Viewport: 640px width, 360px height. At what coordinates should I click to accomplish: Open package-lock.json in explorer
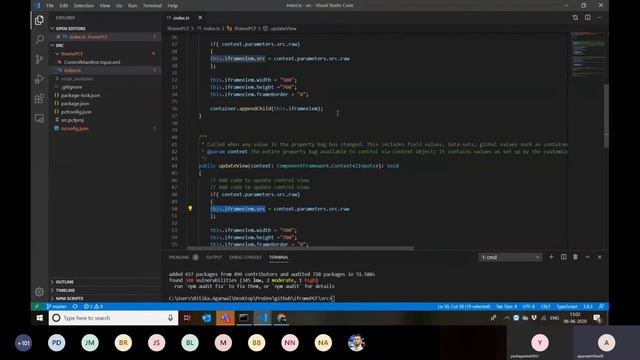(x=80, y=95)
